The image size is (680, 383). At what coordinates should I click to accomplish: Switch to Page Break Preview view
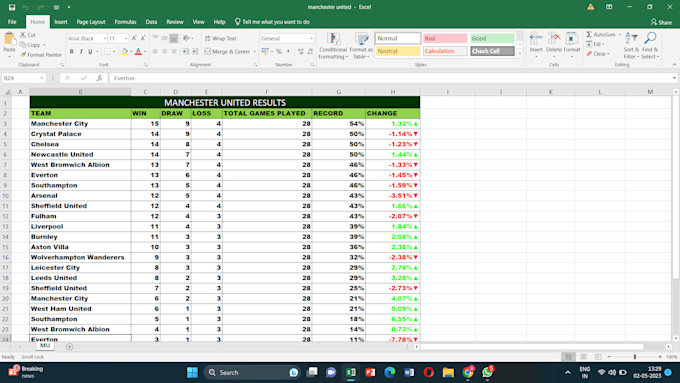click(x=598, y=357)
